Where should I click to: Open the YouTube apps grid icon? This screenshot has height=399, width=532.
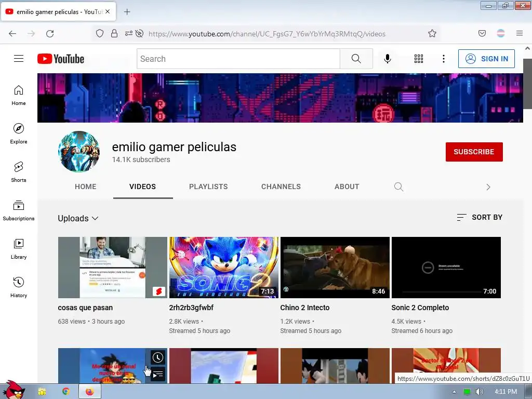(x=419, y=59)
